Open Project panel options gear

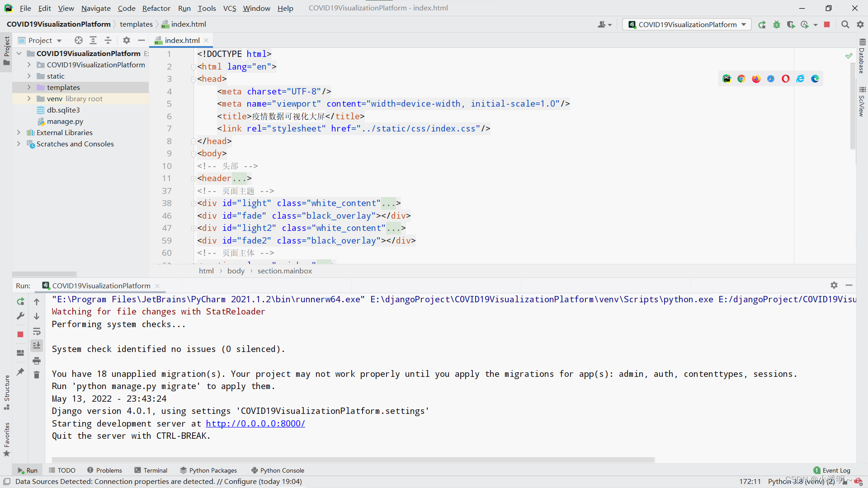pos(127,40)
